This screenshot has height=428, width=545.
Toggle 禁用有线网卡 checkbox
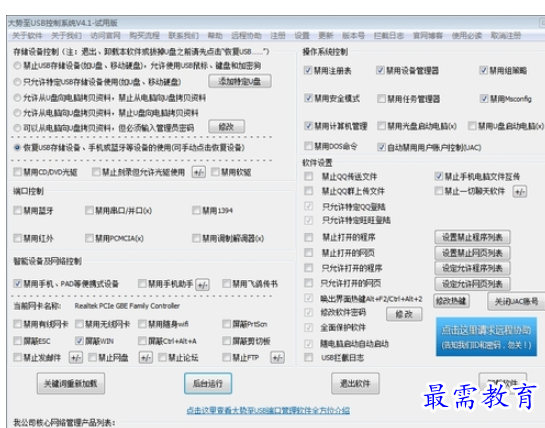(17, 324)
